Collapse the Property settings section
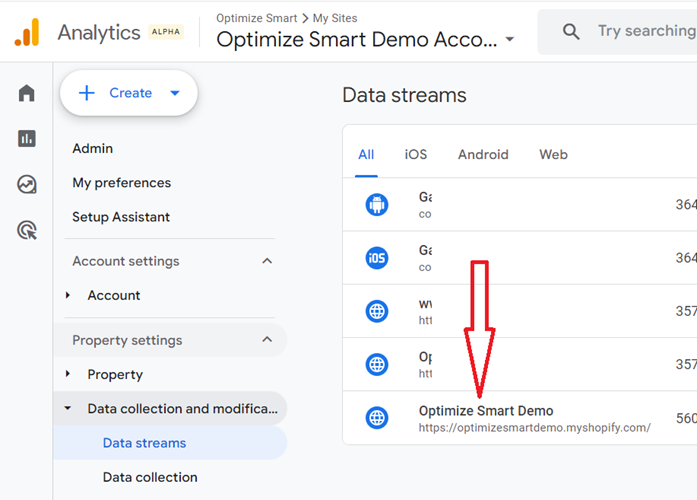The width and height of the screenshot is (697, 500). click(x=267, y=340)
